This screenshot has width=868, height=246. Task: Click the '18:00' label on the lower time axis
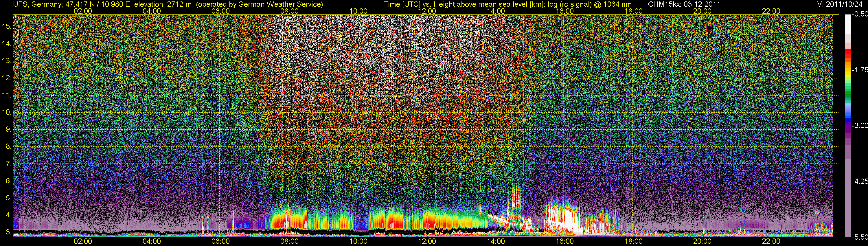pos(633,241)
